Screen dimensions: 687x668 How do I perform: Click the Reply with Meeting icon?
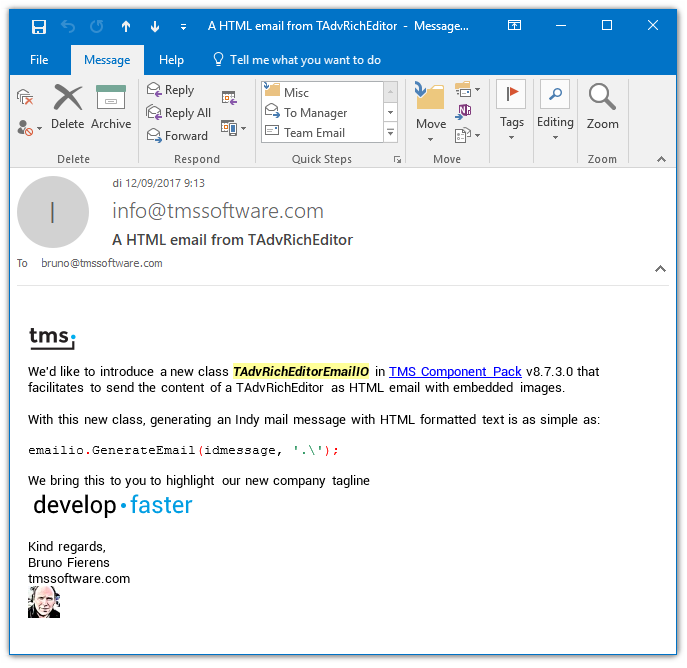229,97
